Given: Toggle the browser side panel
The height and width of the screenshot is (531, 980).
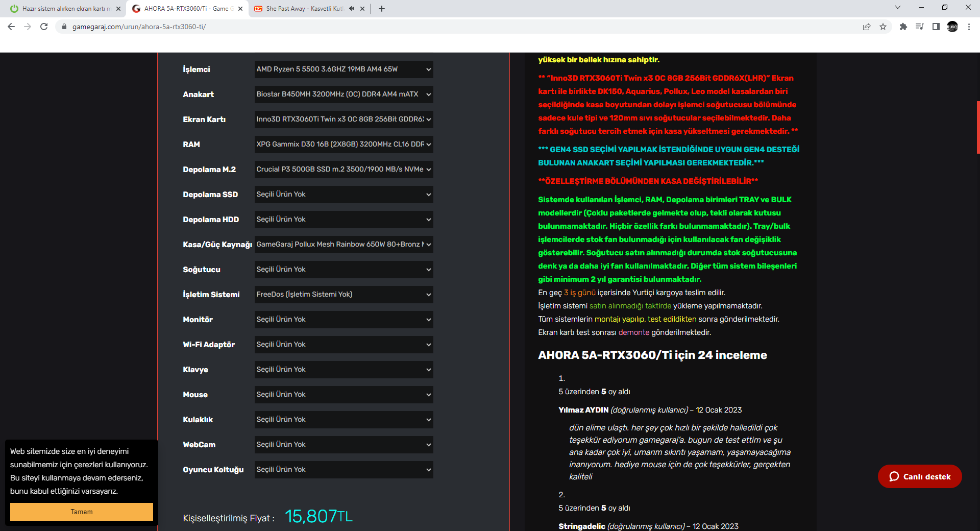Looking at the screenshot, I should [936, 27].
